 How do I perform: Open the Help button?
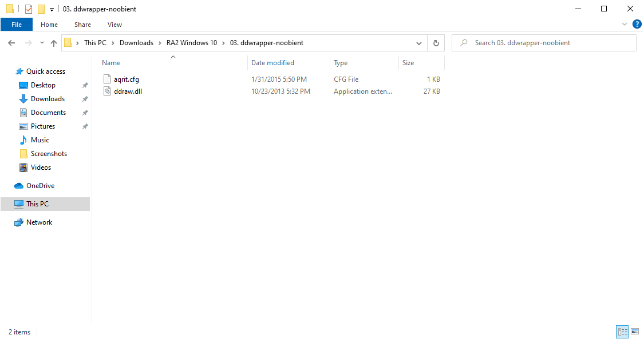637,24
